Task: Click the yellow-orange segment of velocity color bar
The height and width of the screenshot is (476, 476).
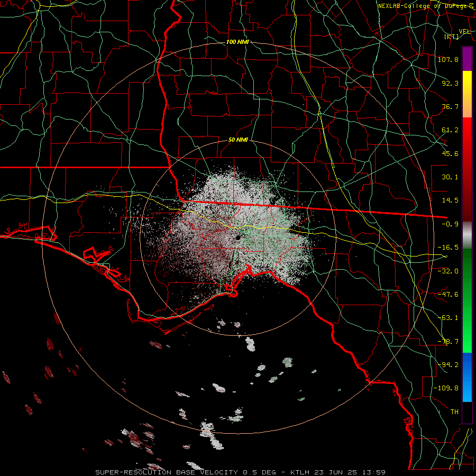Action: pyautogui.click(x=467, y=94)
